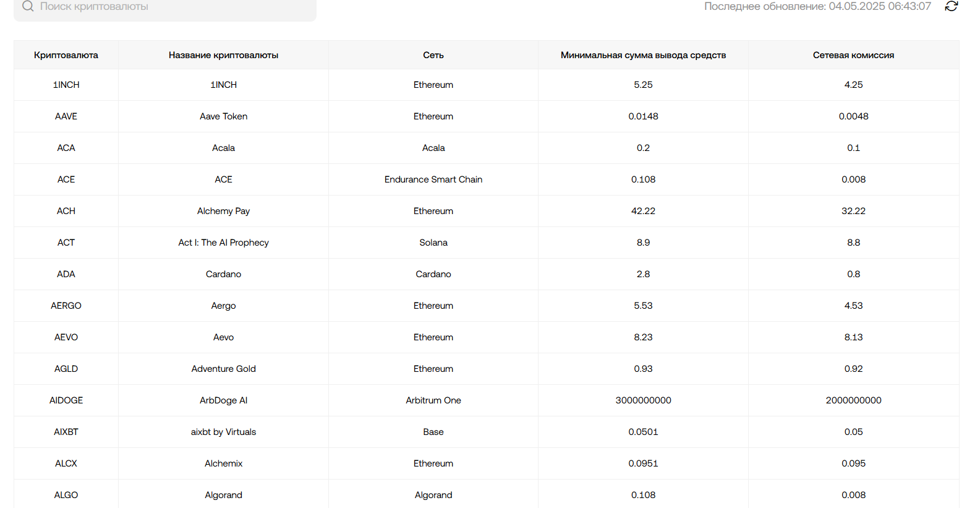Click the 0.2 minimum withdrawal for ACA
This screenshot has height=508, width=980.
click(643, 148)
